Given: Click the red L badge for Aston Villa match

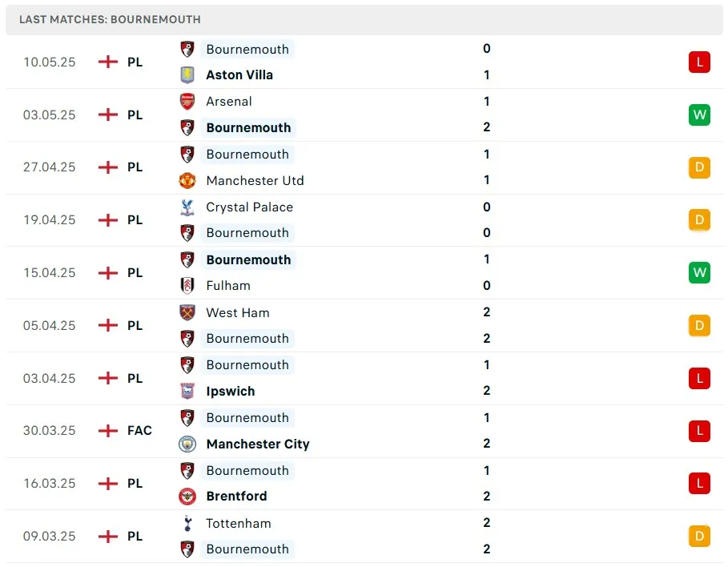Looking at the screenshot, I should (699, 62).
